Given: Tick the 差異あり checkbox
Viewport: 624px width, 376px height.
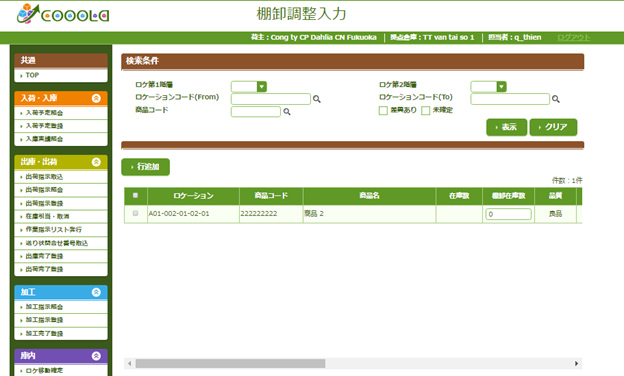Looking at the screenshot, I should point(383,110).
